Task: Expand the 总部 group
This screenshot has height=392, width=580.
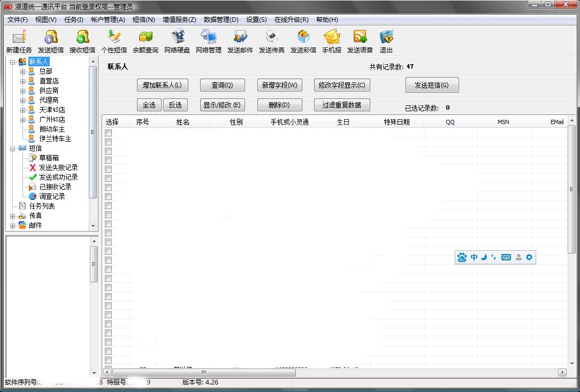Action: [x=22, y=71]
